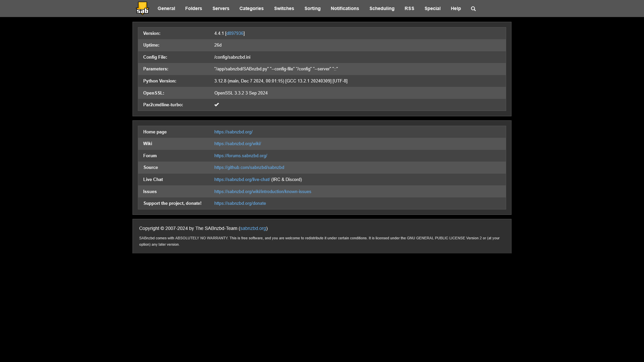
Task: Open the live-chat link
Action: [x=242, y=179]
